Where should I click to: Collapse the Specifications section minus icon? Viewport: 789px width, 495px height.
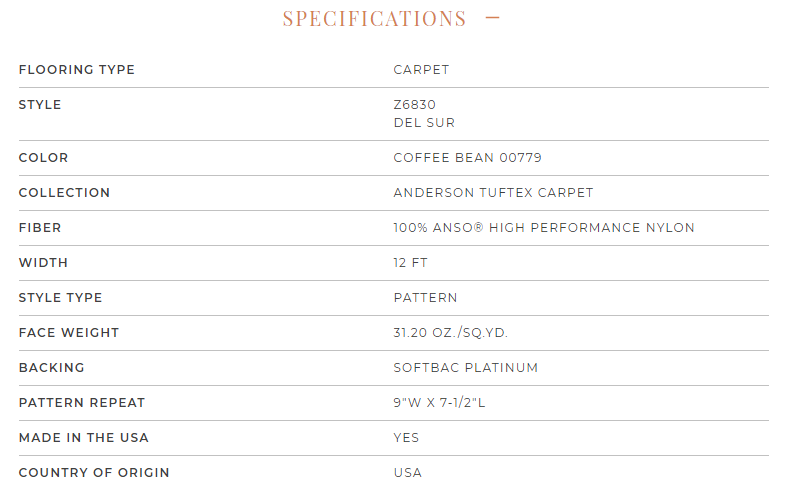coord(492,18)
